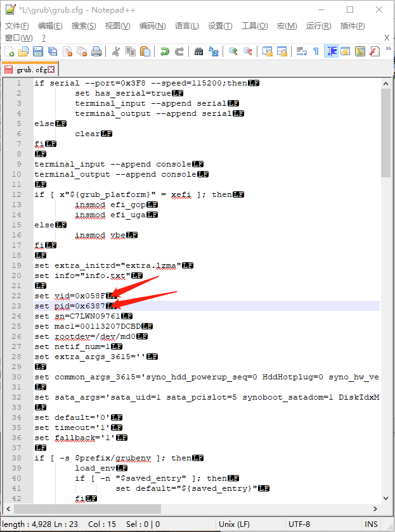Click the line 'set pid=0x6387'
Viewport: 395px width, 532px height.
coord(70,306)
